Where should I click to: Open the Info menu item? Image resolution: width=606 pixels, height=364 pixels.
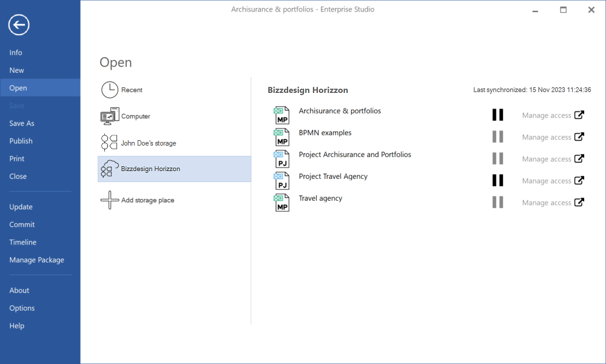(x=16, y=53)
